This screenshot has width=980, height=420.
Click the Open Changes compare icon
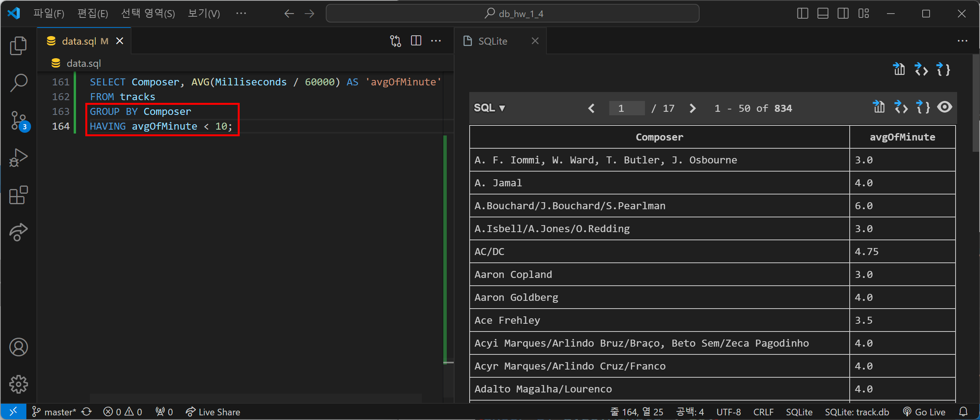(395, 41)
